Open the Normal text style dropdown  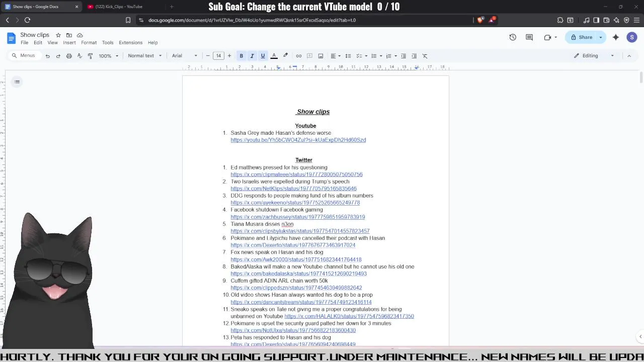(145, 56)
